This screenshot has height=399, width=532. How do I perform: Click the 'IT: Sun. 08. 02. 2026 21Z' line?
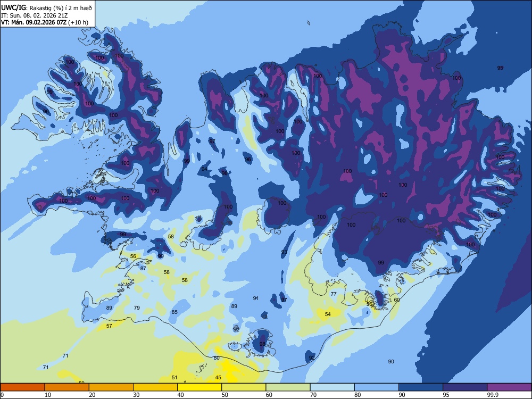[36, 15]
